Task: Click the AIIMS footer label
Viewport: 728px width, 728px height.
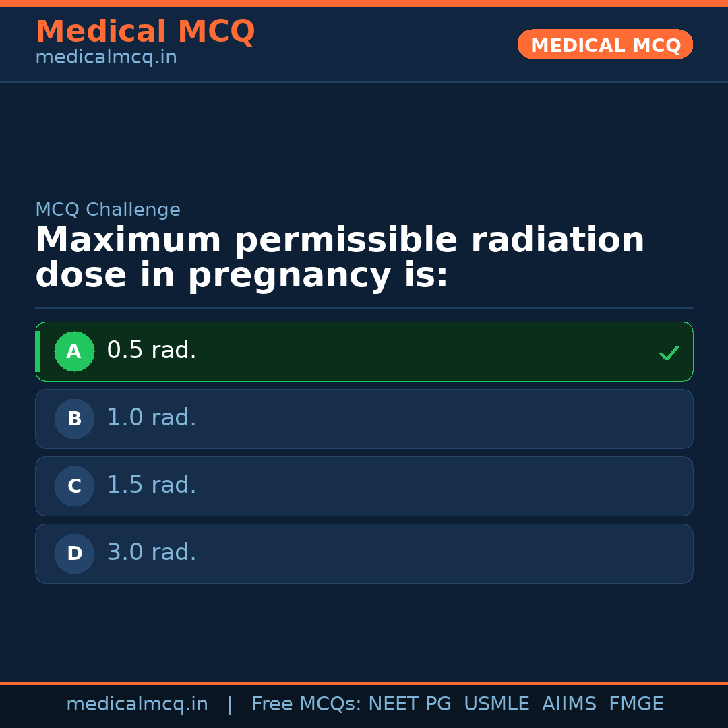Action: click(569, 704)
